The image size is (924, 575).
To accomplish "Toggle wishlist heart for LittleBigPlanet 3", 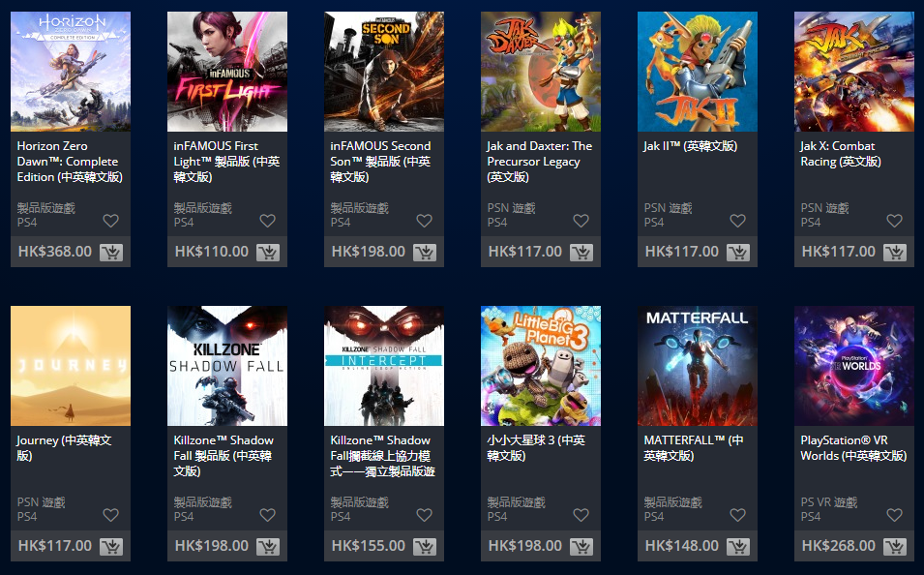I will click(581, 515).
